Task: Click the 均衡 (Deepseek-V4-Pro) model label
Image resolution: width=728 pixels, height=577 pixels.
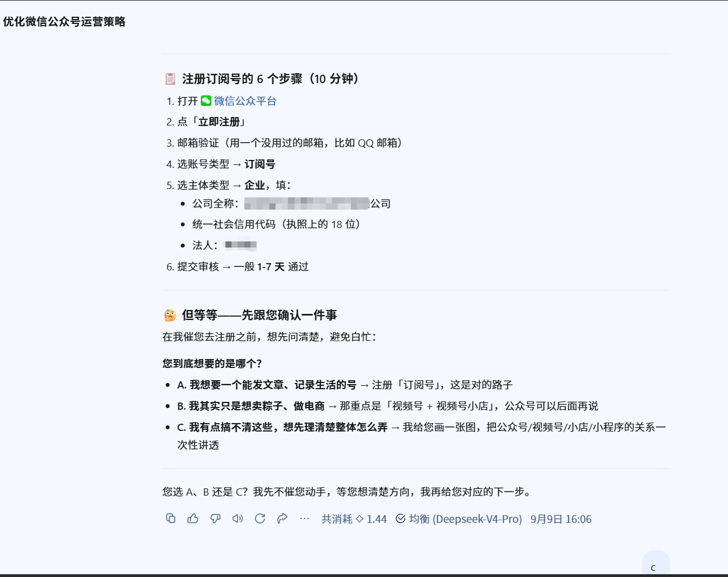Action: (x=459, y=519)
